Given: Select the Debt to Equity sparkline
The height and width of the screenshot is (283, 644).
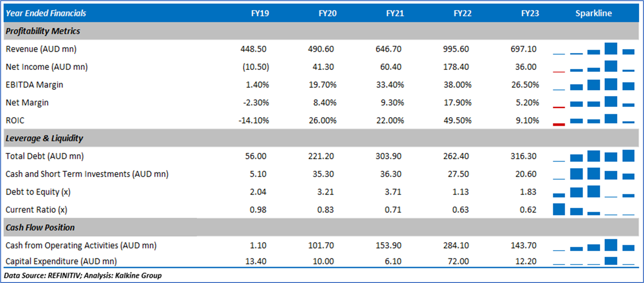Looking at the screenshot, I should (594, 192).
